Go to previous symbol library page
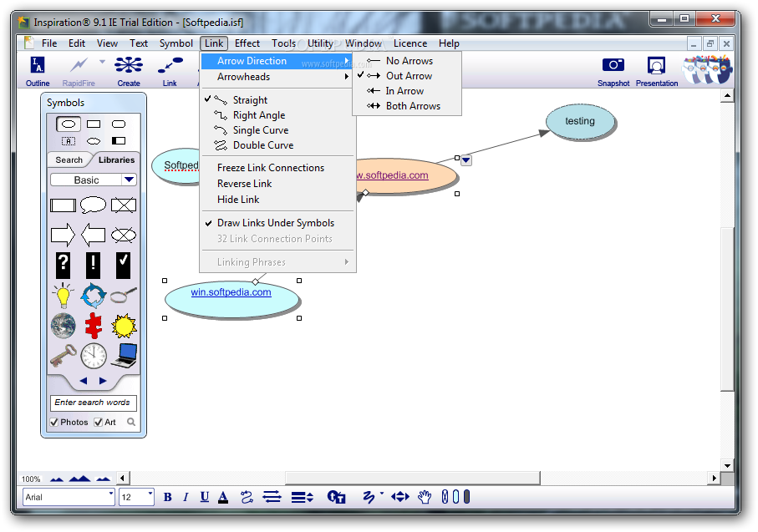This screenshot has width=758, height=532. click(83, 381)
